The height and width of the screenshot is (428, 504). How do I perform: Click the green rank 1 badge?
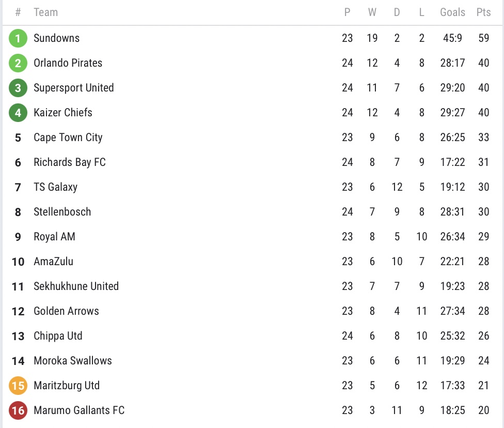(18, 38)
